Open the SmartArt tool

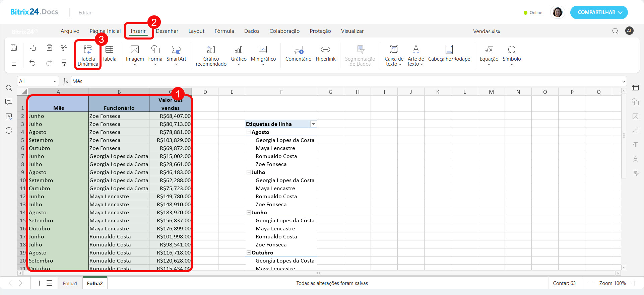point(176,50)
